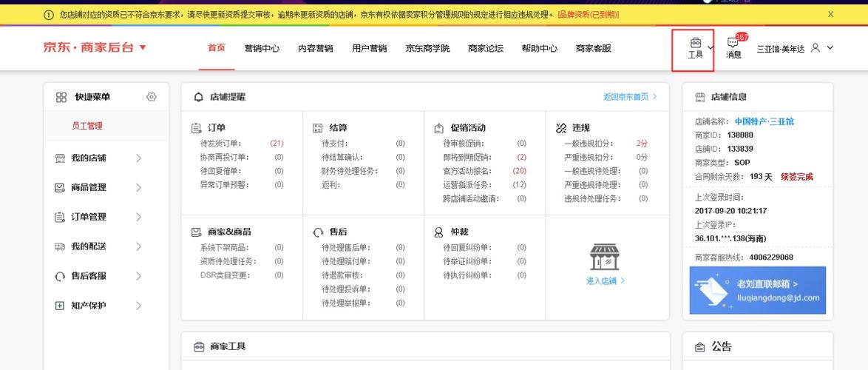
Task: Open 用户营销 in the top nav
Action: point(369,48)
